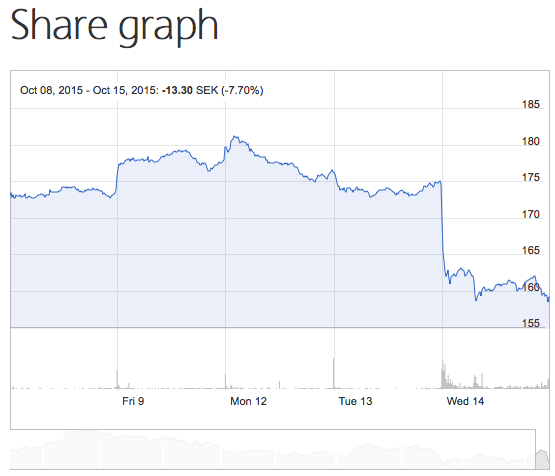Click the Share graph heading
This screenshot has height=476, width=555.
coord(114,26)
